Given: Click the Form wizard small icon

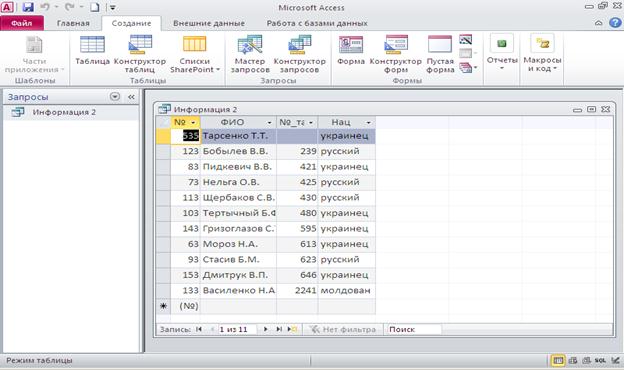Looking at the screenshot, I should pos(466,39).
